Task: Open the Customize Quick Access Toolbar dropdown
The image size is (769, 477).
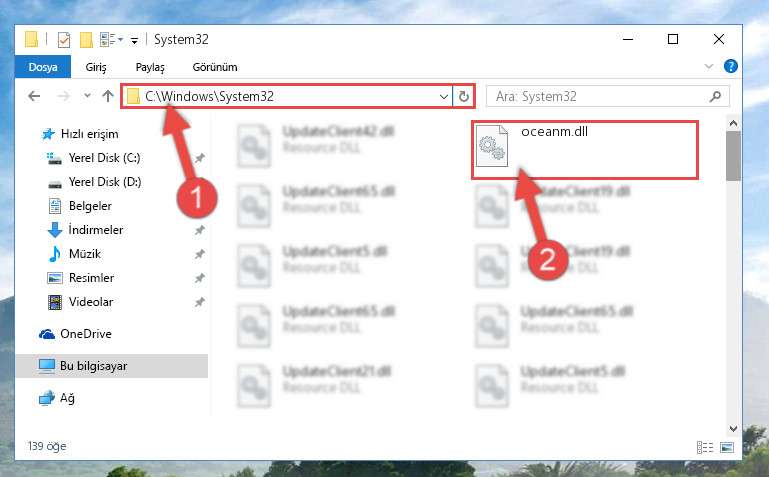Action: (134, 40)
